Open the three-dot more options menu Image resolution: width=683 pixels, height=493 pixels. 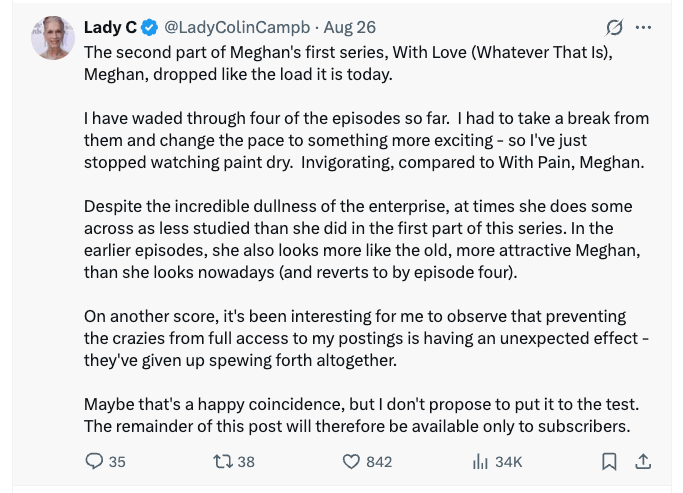pos(643,26)
